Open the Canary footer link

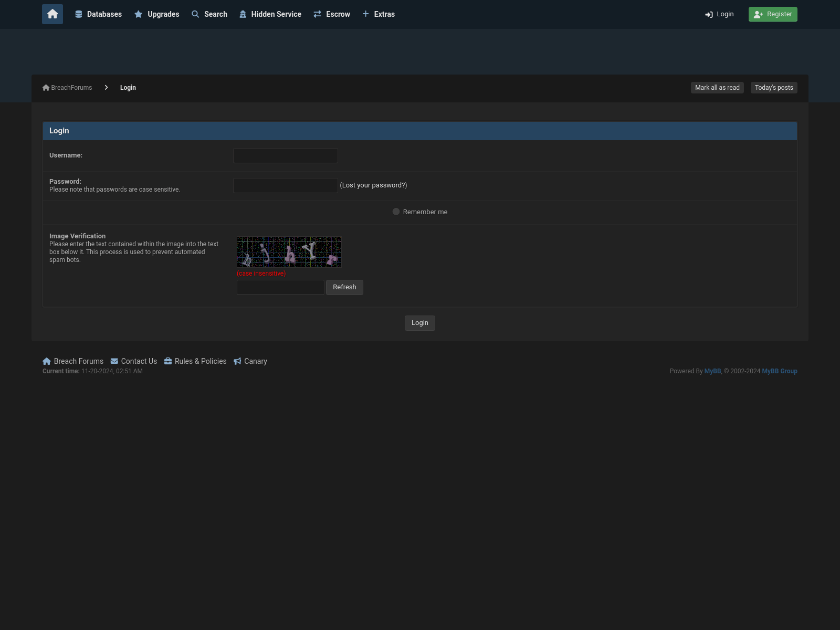click(256, 361)
